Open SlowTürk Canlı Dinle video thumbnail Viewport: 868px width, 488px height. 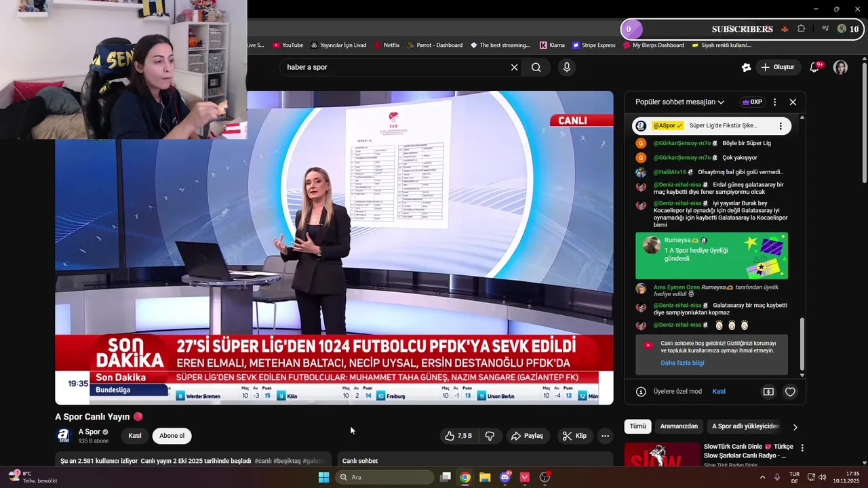(x=662, y=454)
